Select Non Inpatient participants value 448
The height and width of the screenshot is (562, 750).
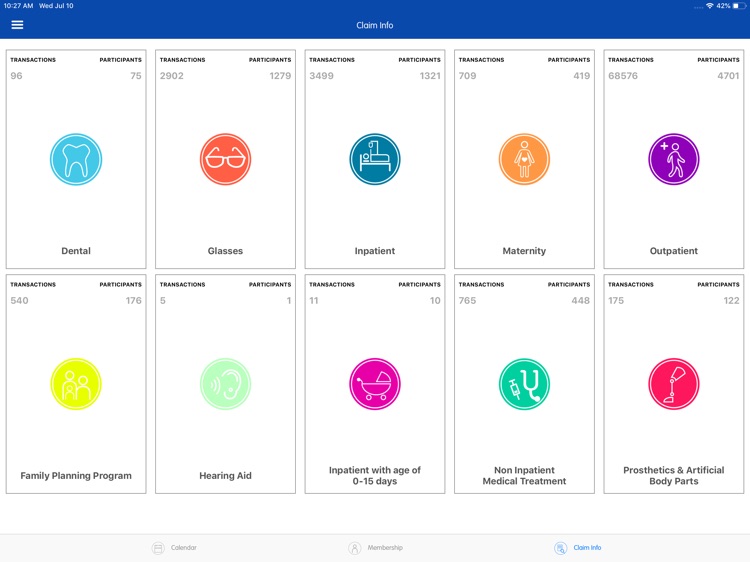[x=581, y=300]
